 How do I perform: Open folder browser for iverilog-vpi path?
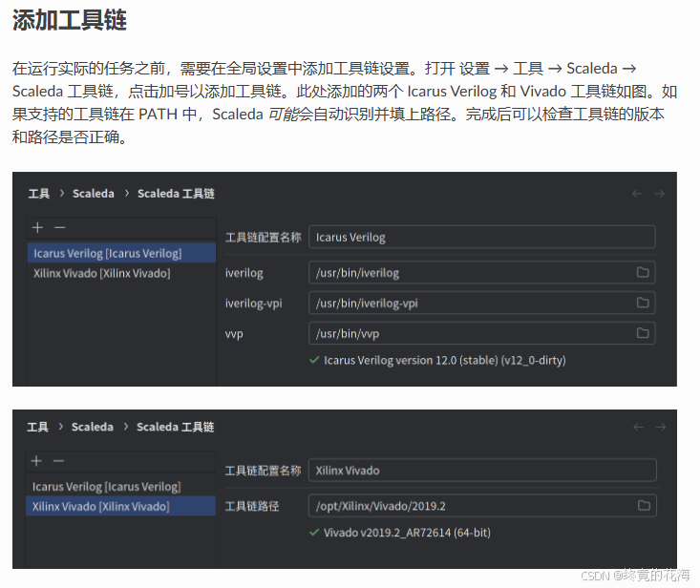[643, 303]
